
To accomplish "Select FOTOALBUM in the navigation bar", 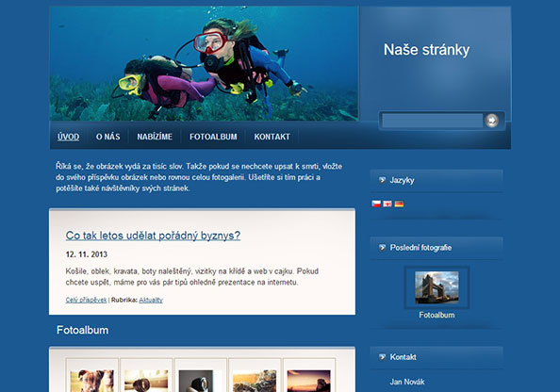I will (x=213, y=137).
